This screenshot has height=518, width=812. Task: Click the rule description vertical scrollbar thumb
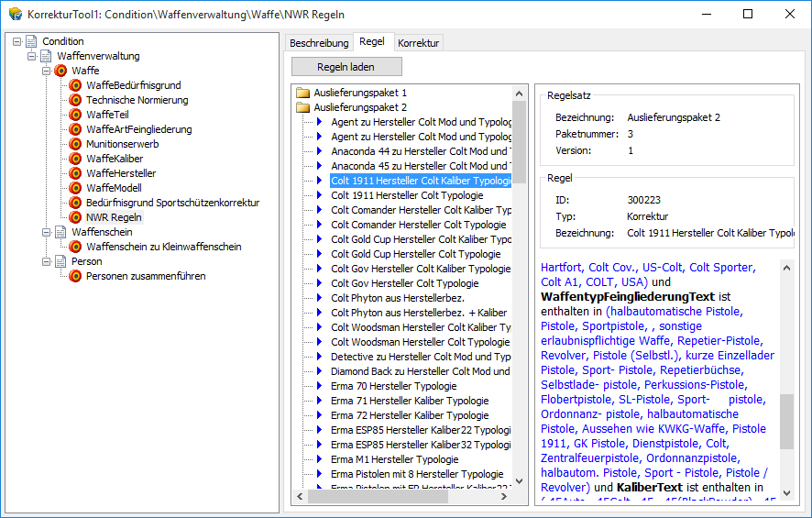(786, 422)
